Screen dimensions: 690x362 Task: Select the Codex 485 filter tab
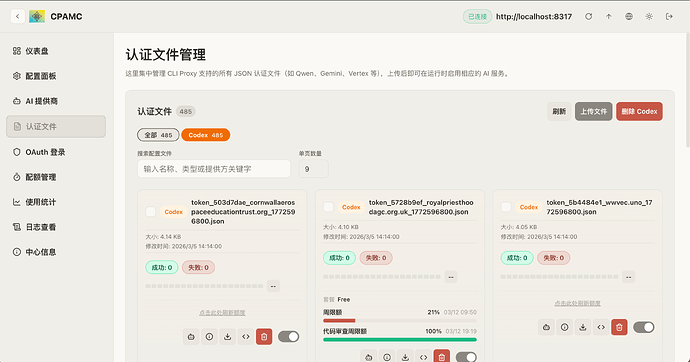206,135
